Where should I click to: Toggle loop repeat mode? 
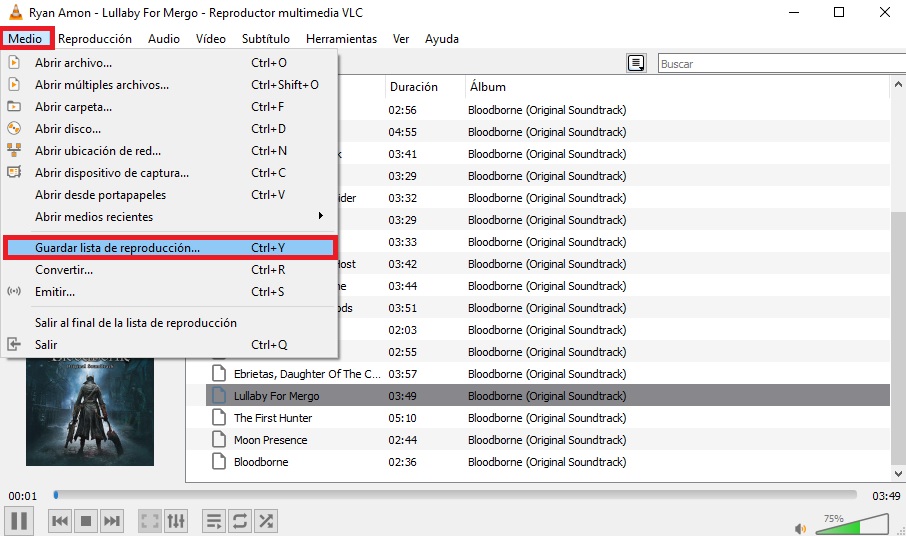pos(240,522)
